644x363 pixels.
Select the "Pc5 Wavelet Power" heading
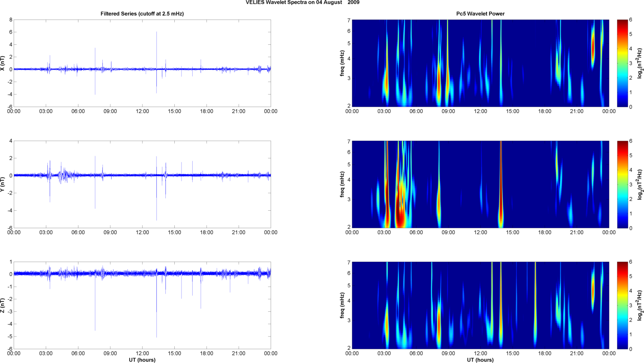point(480,14)
